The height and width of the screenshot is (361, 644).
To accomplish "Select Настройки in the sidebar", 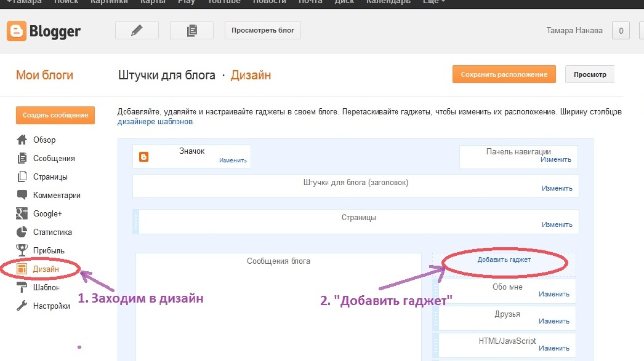I will point(51,306).
